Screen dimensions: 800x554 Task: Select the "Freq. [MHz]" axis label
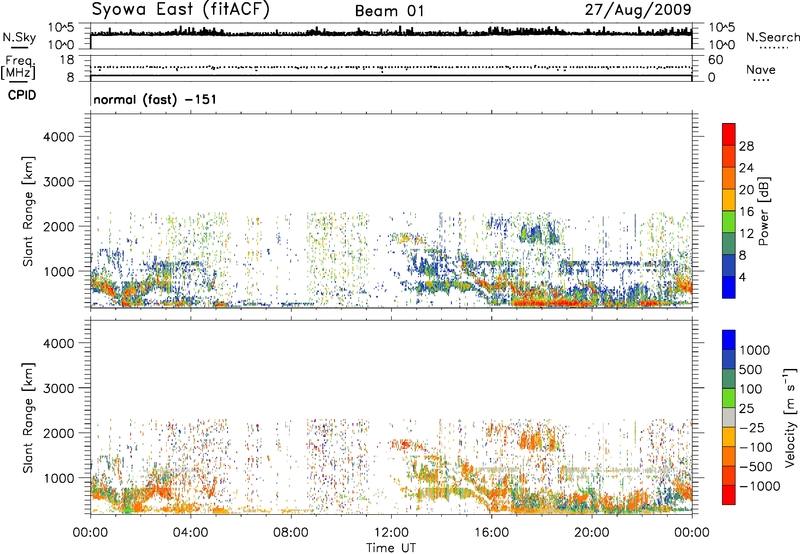pos(19,67)
